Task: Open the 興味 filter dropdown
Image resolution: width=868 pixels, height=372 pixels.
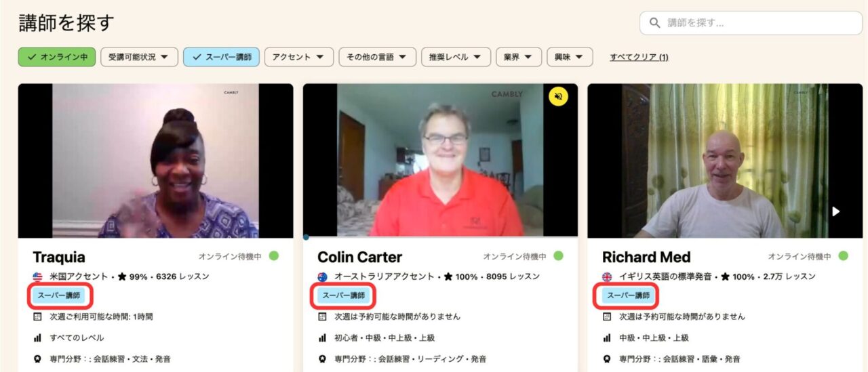Action: coord(570,57)
